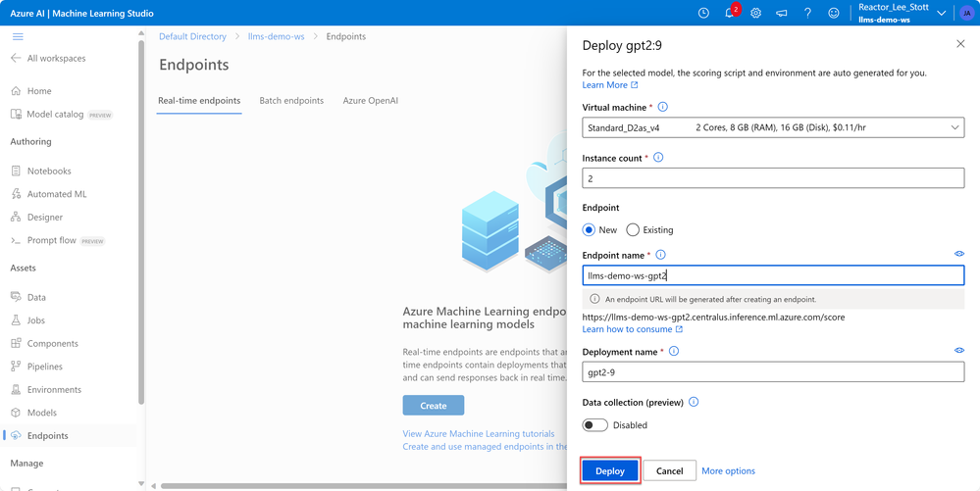The image size is (980, 491).
Task: Click the Cancel button
Action: (669, 471)
